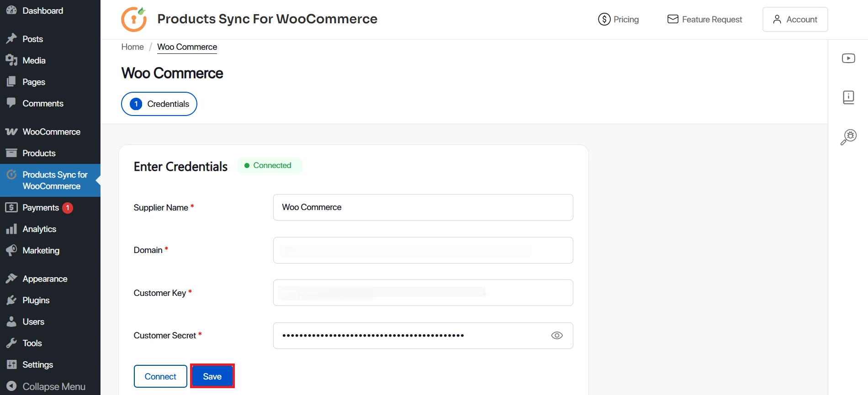Open the Pricing link

pyautogui.click(x=619, y=19)
